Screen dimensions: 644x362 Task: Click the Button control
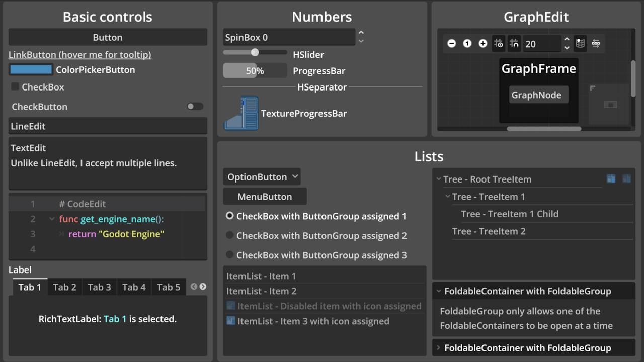pos(108,37)
